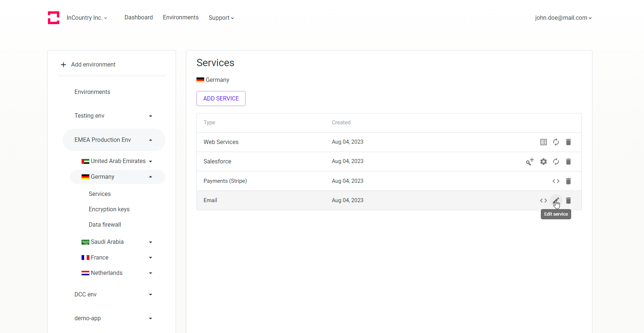
Task: Open Encryption keys under Germany
Action: (109, 209)
